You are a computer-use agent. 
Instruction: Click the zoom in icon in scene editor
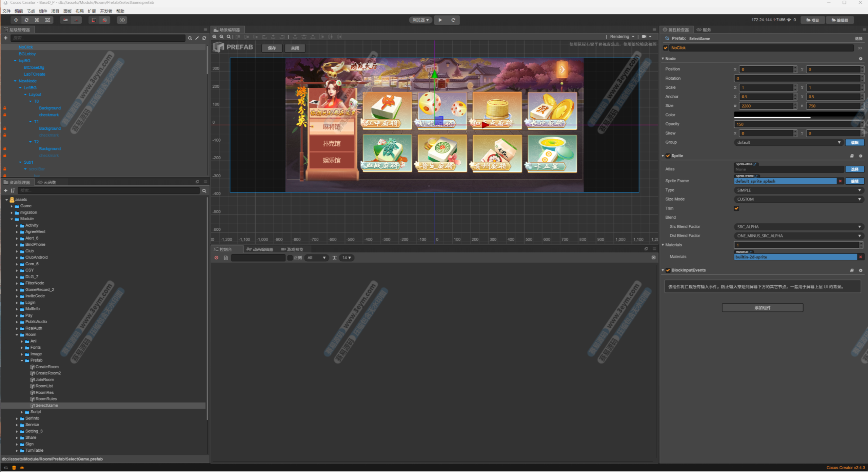(214, 37)
